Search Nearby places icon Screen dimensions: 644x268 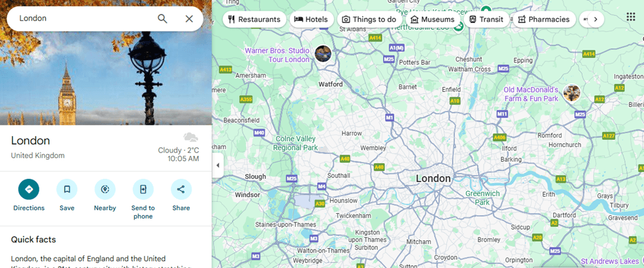[x=105, y=189]
